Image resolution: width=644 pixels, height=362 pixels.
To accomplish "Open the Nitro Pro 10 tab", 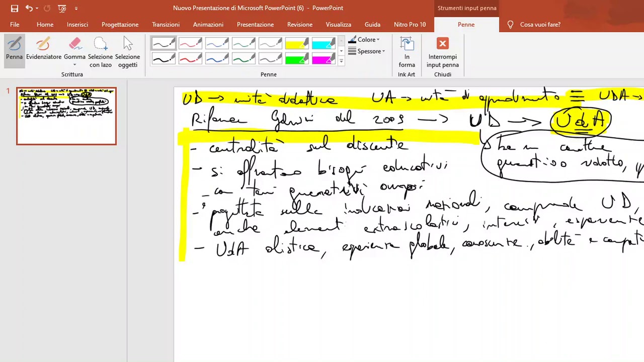I will (410, 24).
